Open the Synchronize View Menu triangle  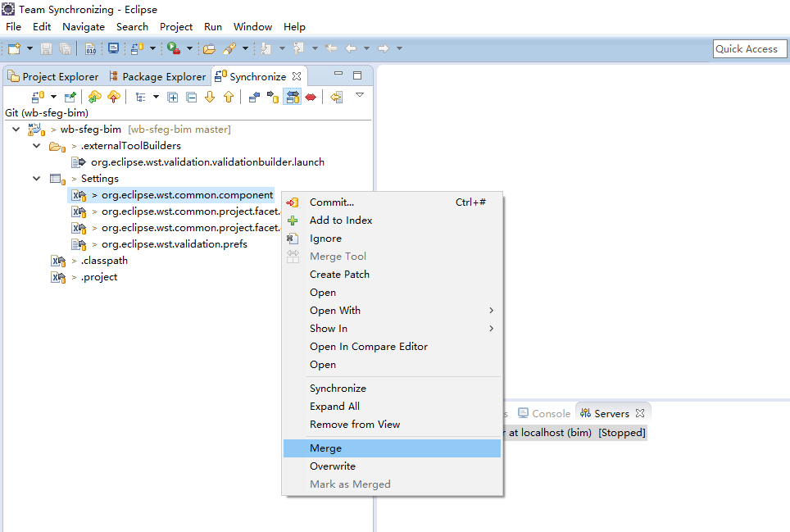(360, 95)
